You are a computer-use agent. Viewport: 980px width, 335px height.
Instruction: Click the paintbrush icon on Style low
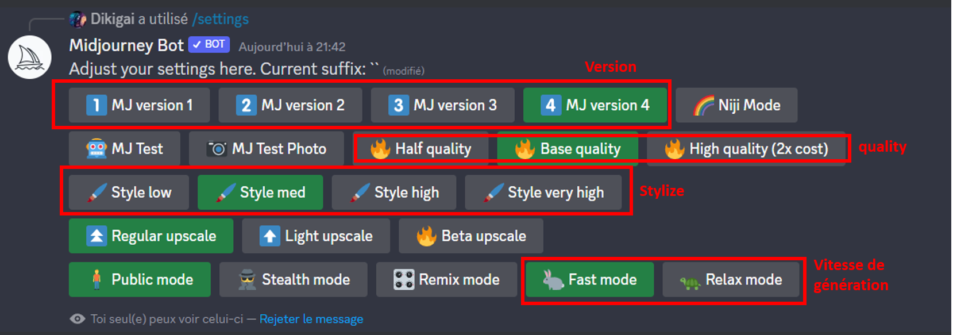click(97, 192)
